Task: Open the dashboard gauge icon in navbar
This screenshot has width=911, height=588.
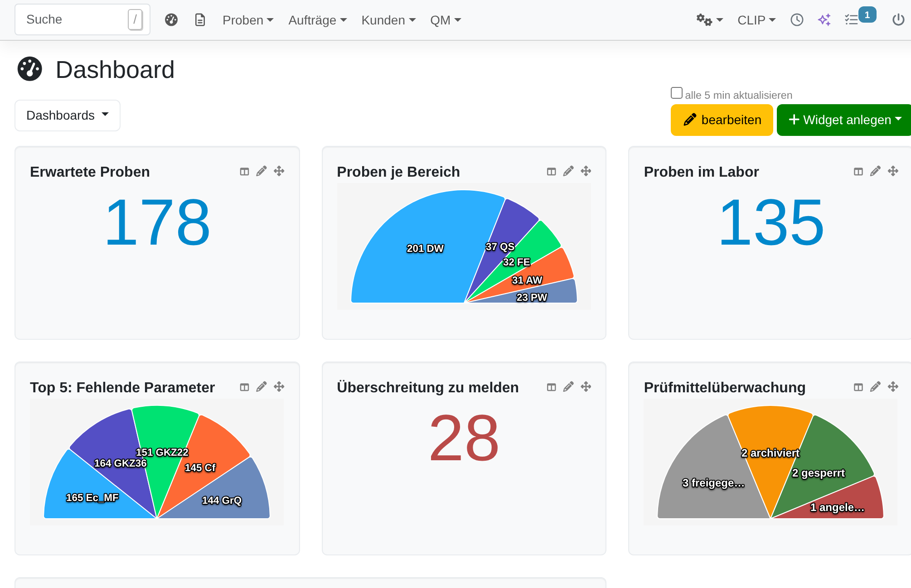Action: pos(171,20)
